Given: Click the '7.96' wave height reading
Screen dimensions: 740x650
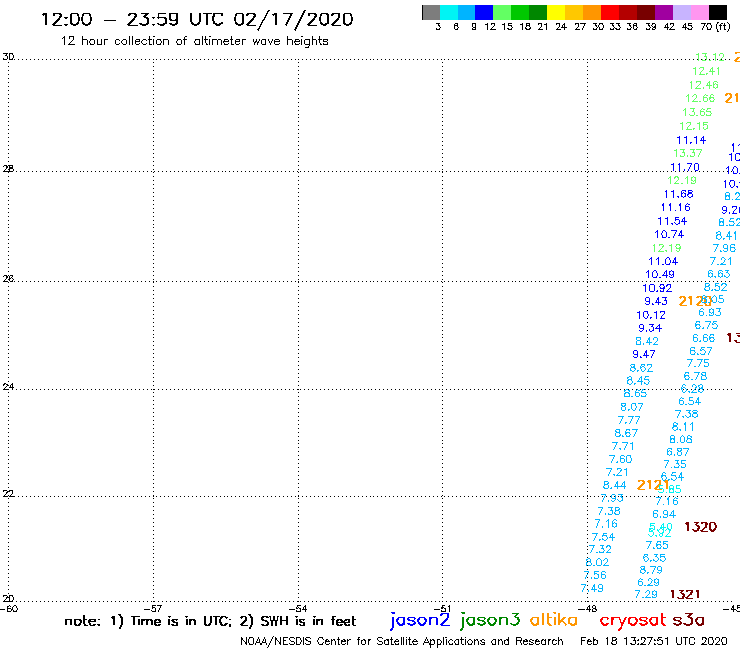Looking at the screenshot, I should 724,248.
